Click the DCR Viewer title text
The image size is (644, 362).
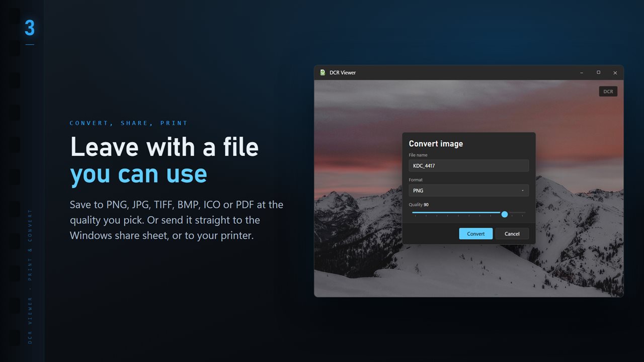[343, 72]
